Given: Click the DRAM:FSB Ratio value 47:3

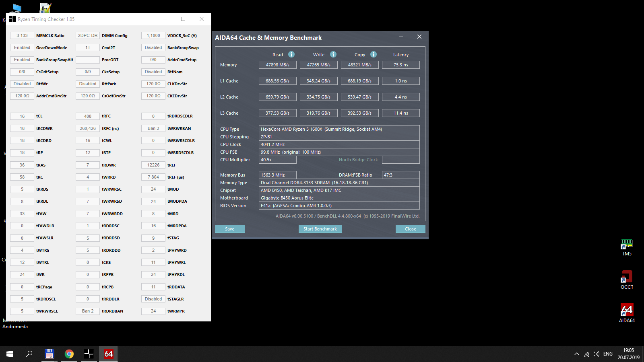Looking at the screenshot, I should coord(401,175).
